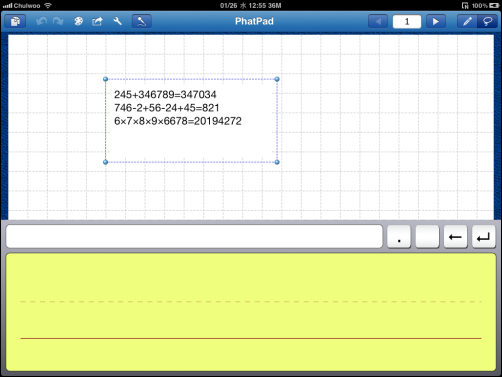Viewport: 502px width, 377px height.
Task: Tap the Wi-Fi icon in status bar
Action: click(x=48, y=5)
